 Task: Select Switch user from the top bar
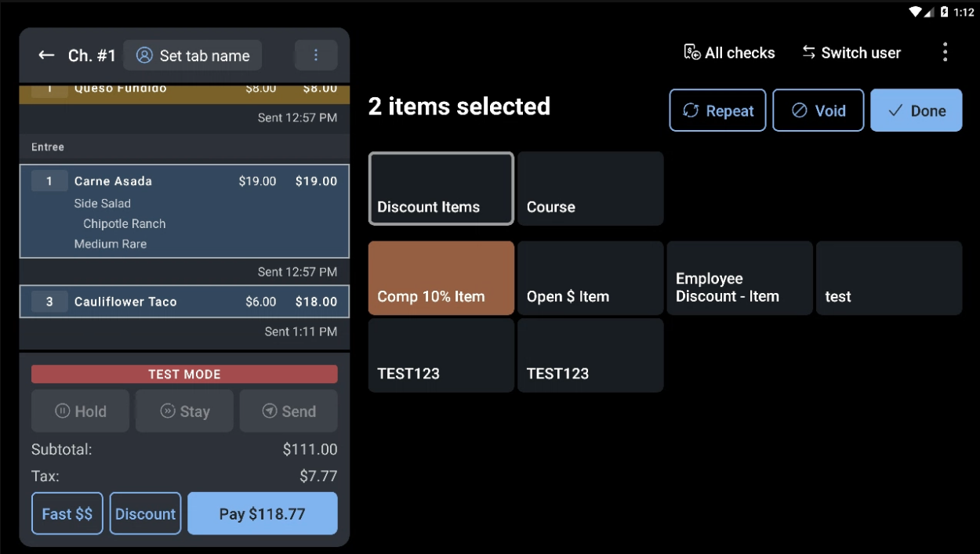pyautogui.click(x=851, y=52)
